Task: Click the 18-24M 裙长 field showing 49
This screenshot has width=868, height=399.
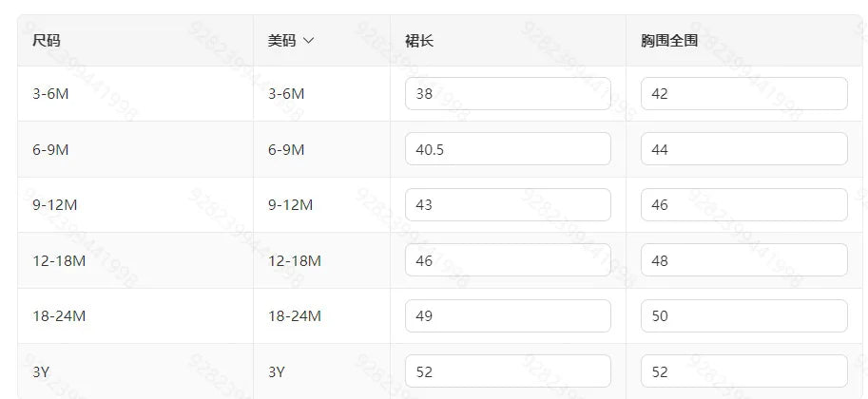Action: pos(508,316)
